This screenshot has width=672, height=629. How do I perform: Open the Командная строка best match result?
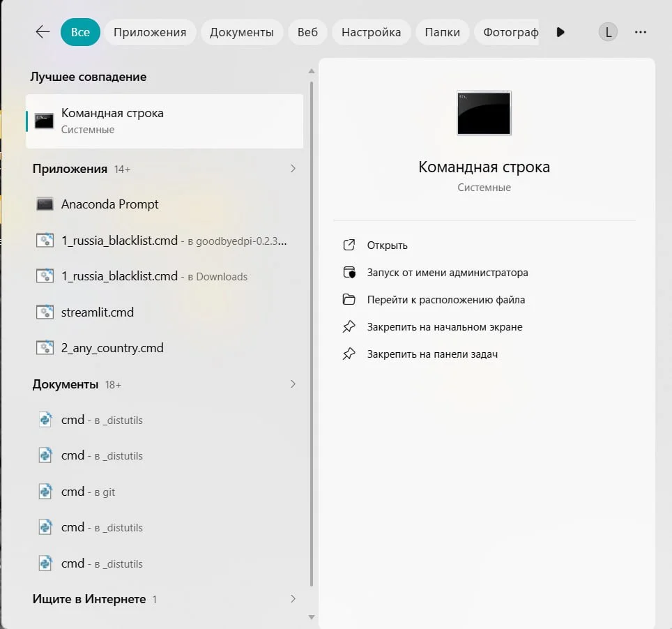coord(165,121)
